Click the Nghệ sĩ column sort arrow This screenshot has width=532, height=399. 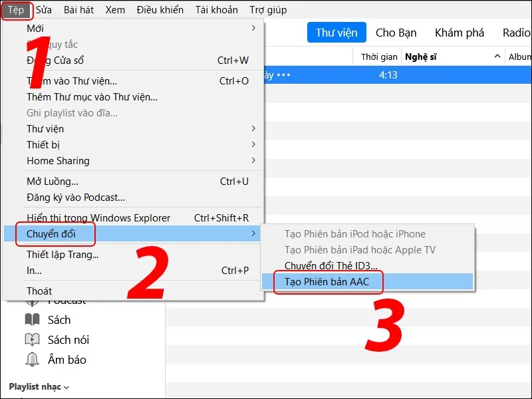click(497, 57)
